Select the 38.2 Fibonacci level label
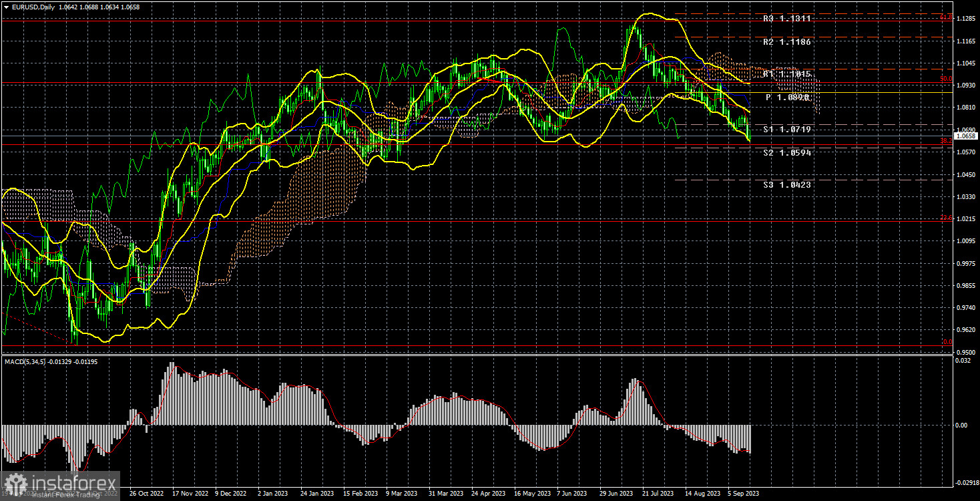 point(945,141)
